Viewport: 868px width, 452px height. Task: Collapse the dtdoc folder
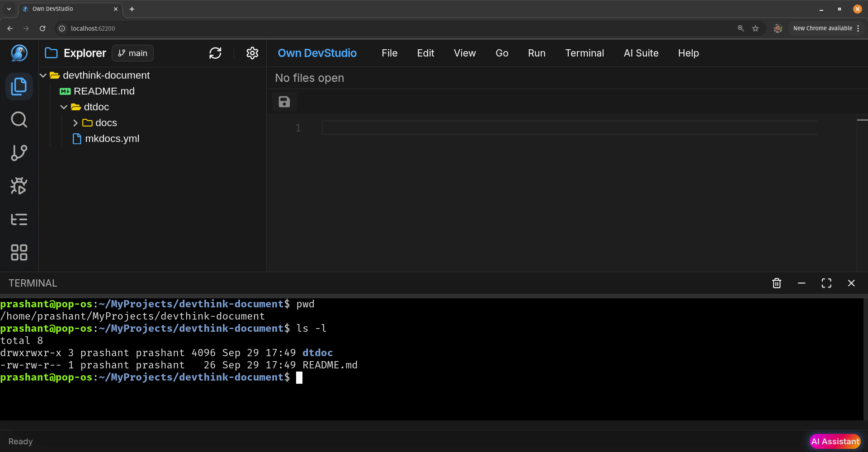pos(64,107)
